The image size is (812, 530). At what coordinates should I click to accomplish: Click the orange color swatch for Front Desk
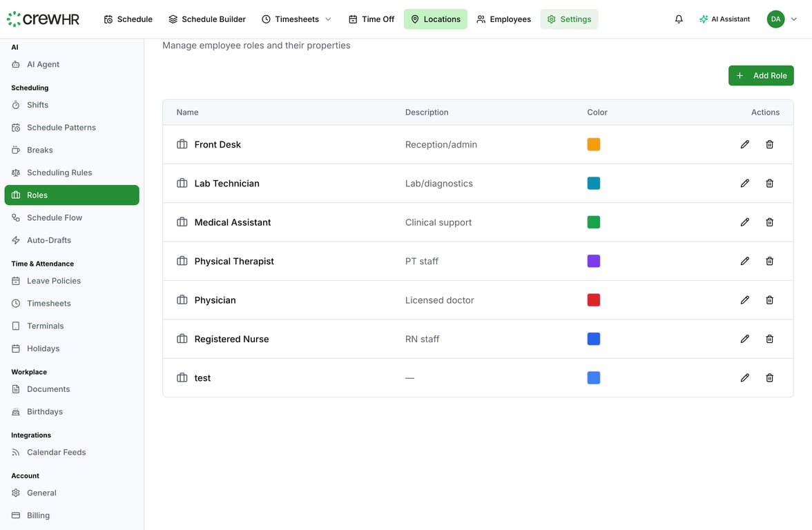(593, 144)
